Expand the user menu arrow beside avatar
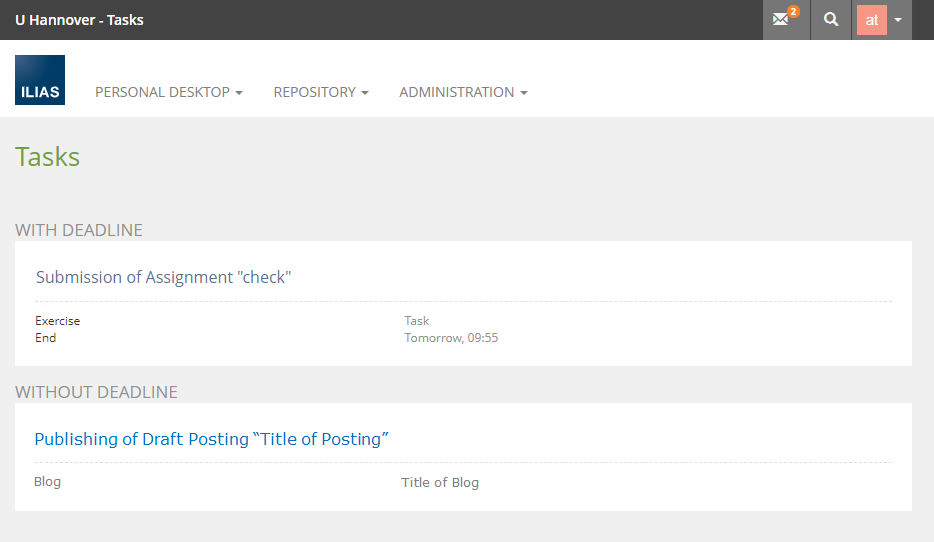This screenshot has height=542, width=934. 898,20
